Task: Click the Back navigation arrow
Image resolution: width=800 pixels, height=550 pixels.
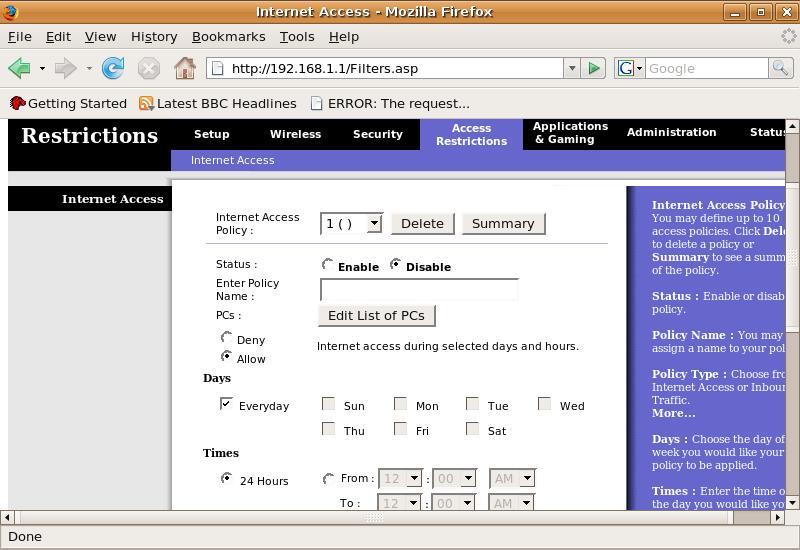Action: 18,68
